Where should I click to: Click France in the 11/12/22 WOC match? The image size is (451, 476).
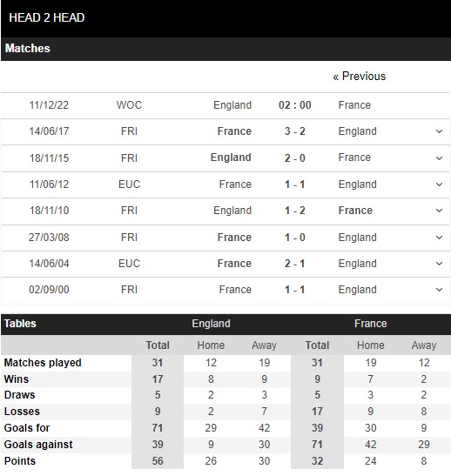354,105
